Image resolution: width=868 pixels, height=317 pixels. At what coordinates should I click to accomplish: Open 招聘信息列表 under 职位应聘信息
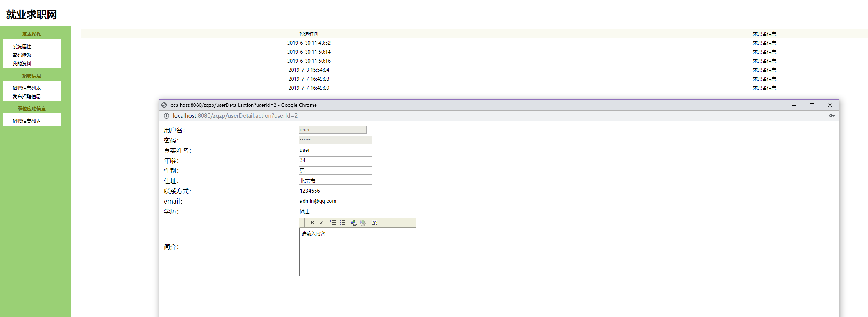pos(27,121)
